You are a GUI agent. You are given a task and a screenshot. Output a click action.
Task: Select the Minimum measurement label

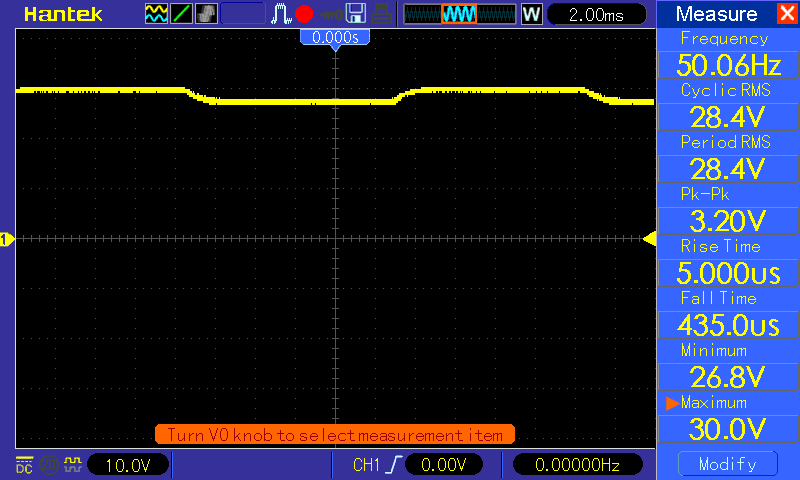[x=714, y=351]
